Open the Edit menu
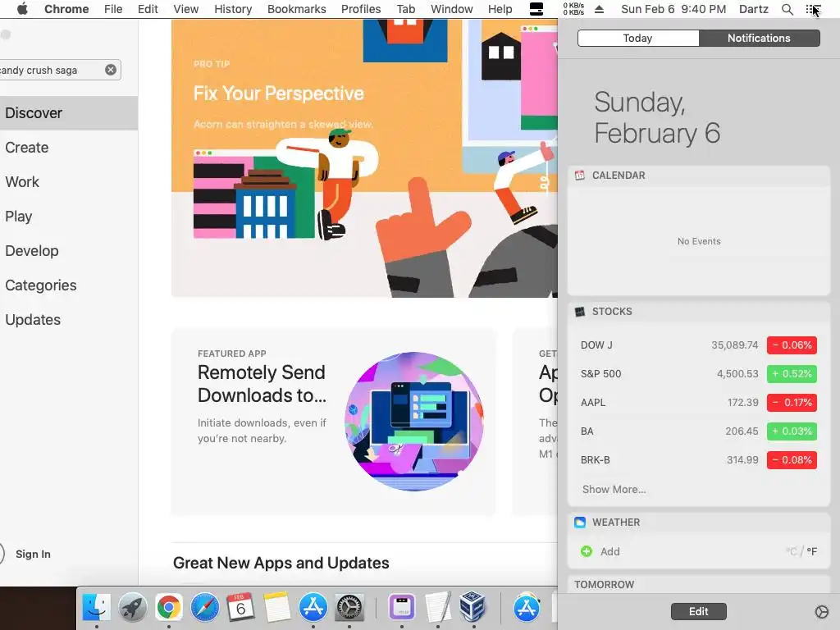The image size is (840, 630). 148,9
